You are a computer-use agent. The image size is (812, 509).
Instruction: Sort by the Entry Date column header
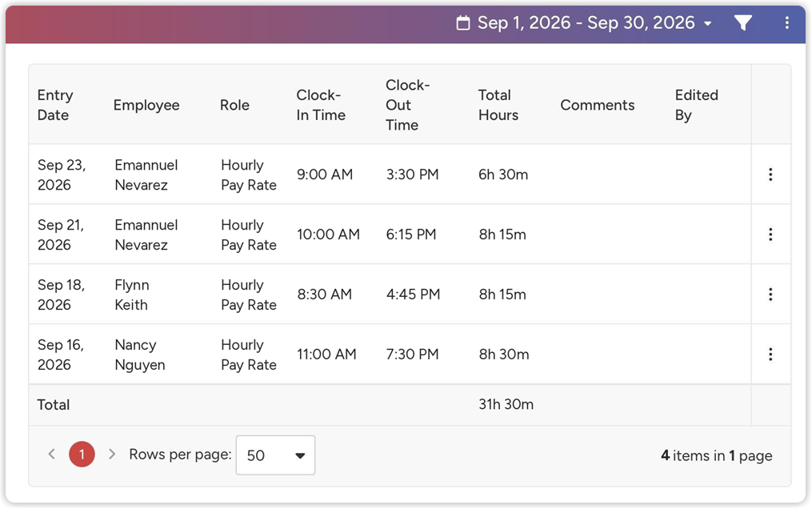pos(55,105)
